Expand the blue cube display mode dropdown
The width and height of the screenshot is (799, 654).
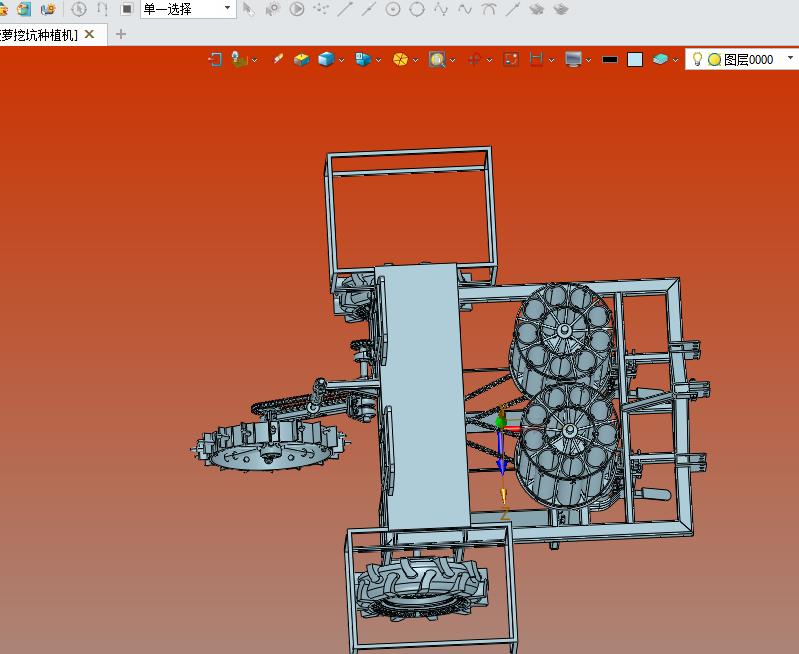[341, 60]
